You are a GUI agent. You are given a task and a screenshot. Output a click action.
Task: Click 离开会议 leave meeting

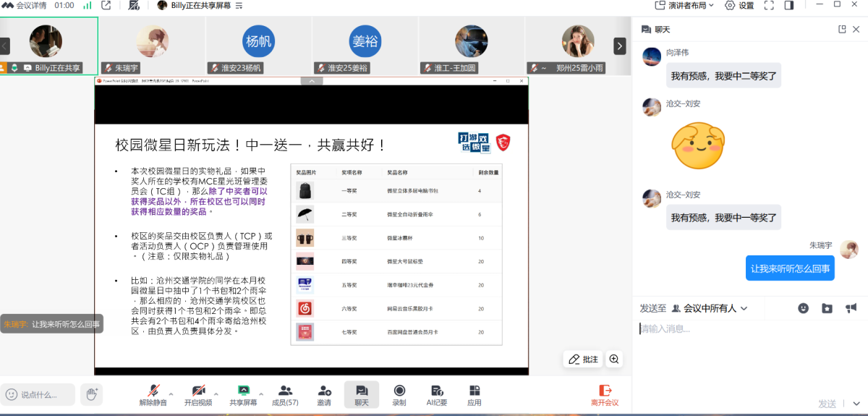[605, 395]
